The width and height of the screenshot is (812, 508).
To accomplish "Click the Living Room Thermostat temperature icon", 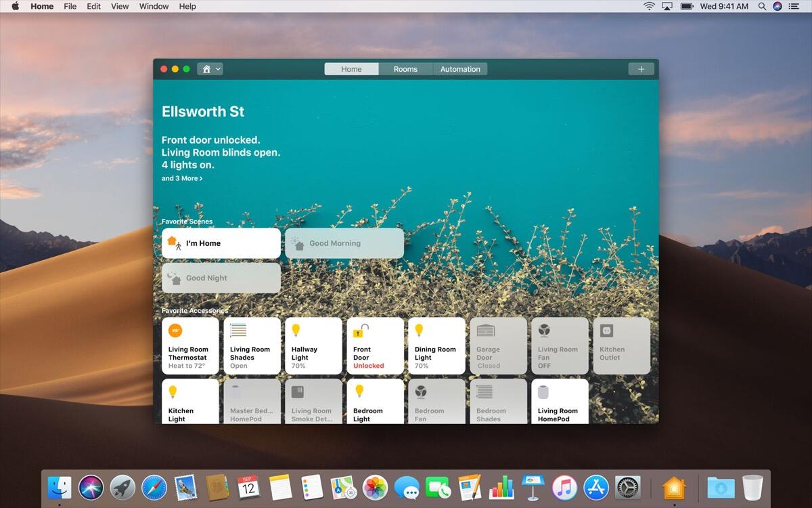I will 176,331.
